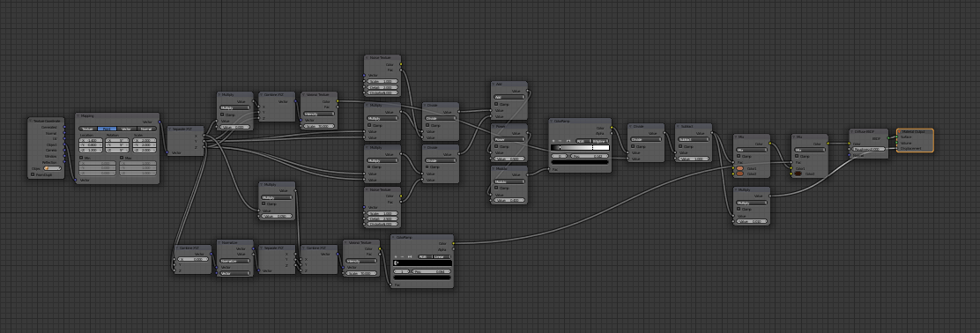
Task: Click the object icon in Texture Coordinate Object field
Action: pyautogui.click(x=46, y=168)
